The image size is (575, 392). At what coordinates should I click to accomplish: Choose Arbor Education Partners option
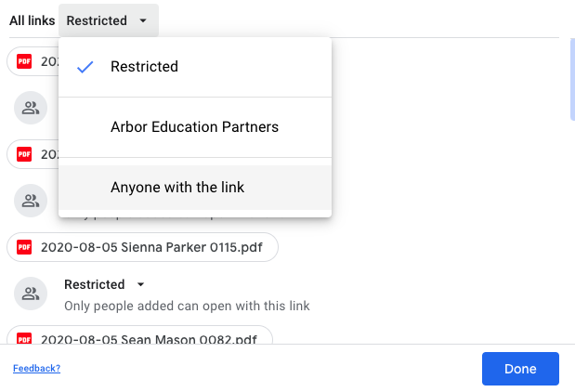(195, 127)
